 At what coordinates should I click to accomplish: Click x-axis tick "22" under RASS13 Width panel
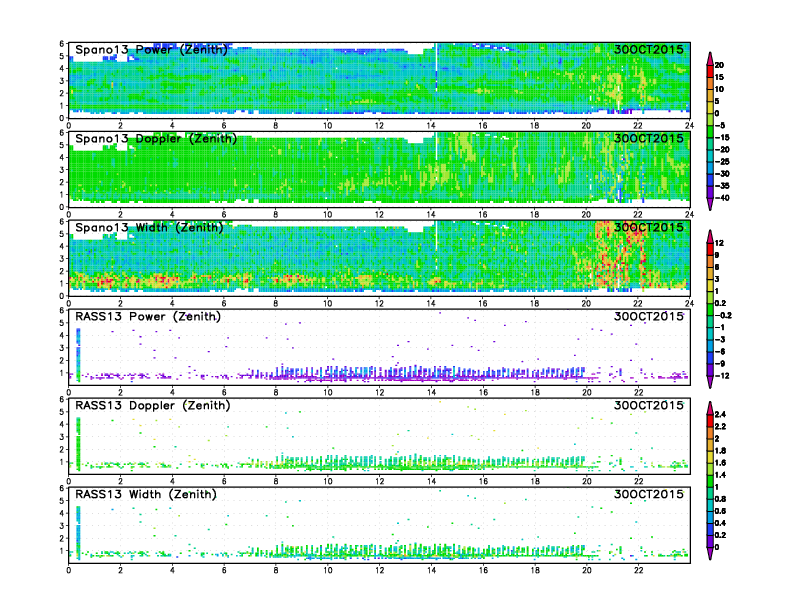tap(638, 570)
